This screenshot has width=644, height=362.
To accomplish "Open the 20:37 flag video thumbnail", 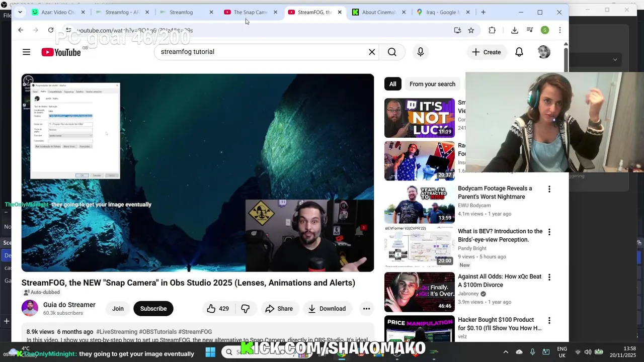I will [x=420, y=161].
